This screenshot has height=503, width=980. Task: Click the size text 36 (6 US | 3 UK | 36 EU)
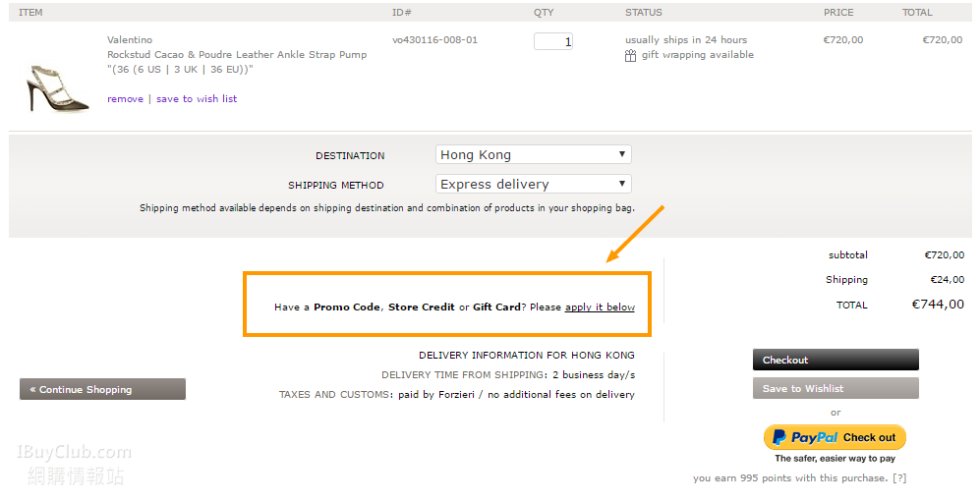[180, 70]
